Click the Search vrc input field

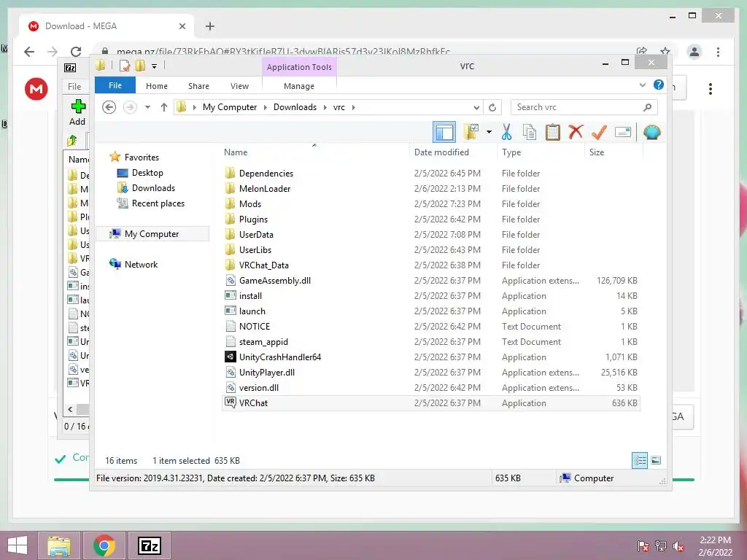point(584,107)
